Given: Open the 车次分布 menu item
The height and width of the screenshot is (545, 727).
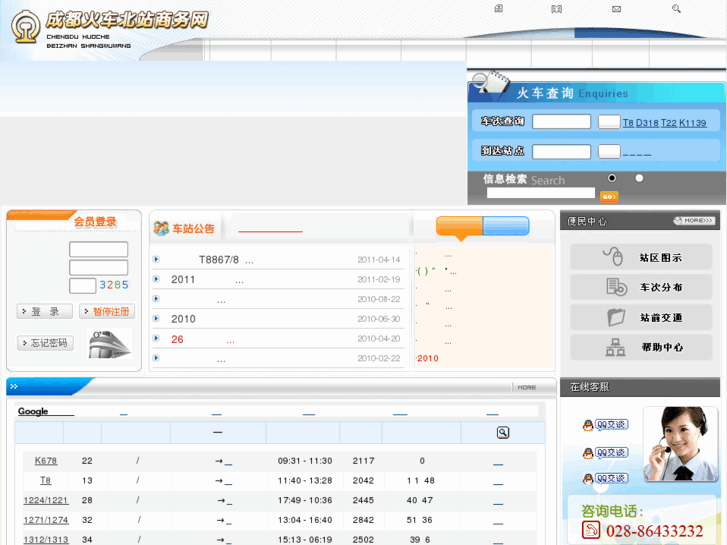Looking at the screenshot, I should [641, 287].
